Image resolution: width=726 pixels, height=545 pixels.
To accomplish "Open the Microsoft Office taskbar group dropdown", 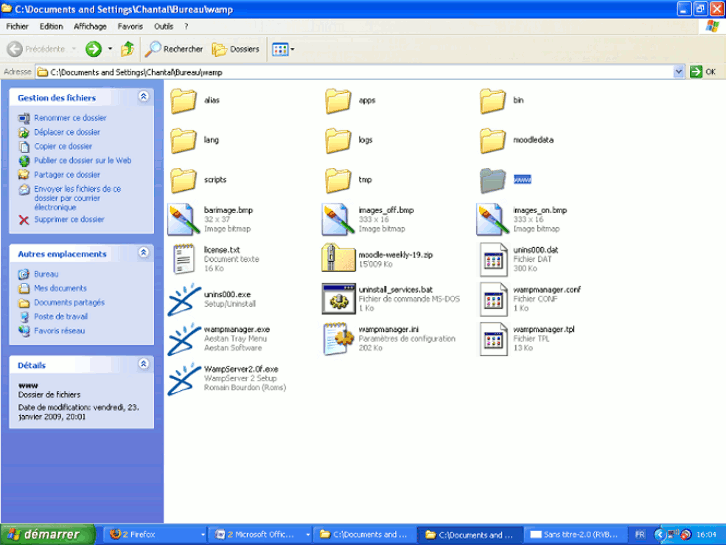I will click(x=307, y=535).
